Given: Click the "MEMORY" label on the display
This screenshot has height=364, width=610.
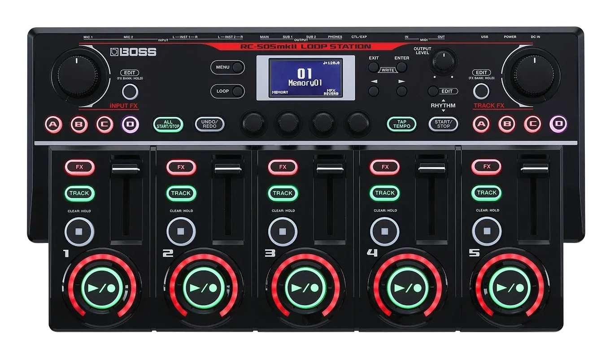Looking at the screenshot, I should (x=280, y=92).
